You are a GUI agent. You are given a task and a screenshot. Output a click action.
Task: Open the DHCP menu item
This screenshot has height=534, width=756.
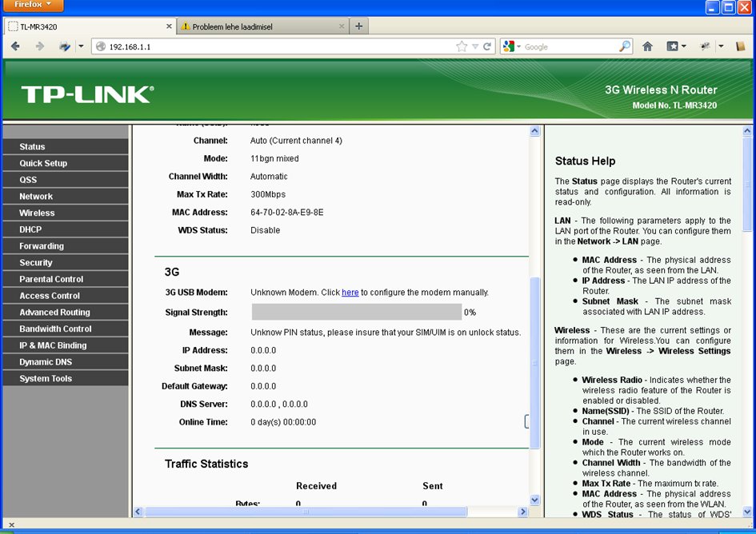click(x=66, y=229)
